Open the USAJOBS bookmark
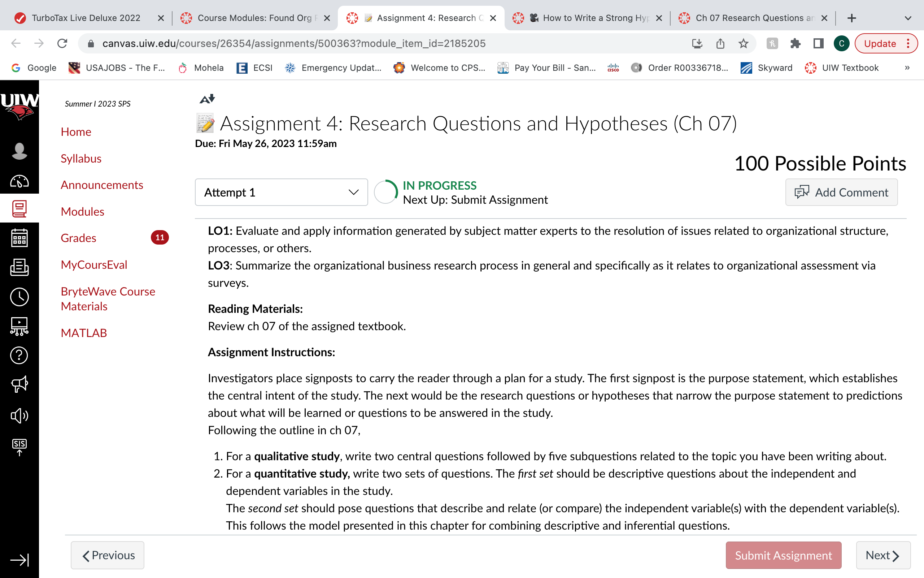This screenshot has width=924, height=578. pos(117,68)
